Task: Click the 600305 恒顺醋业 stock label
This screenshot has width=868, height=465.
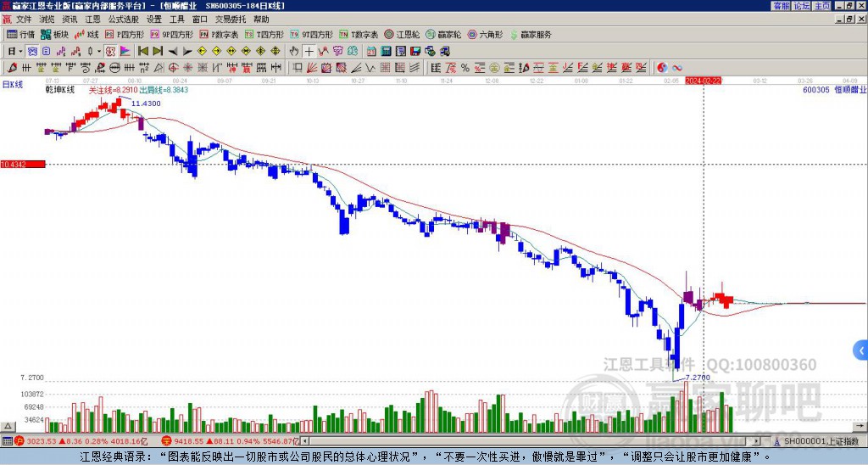Action: [835, 89]
